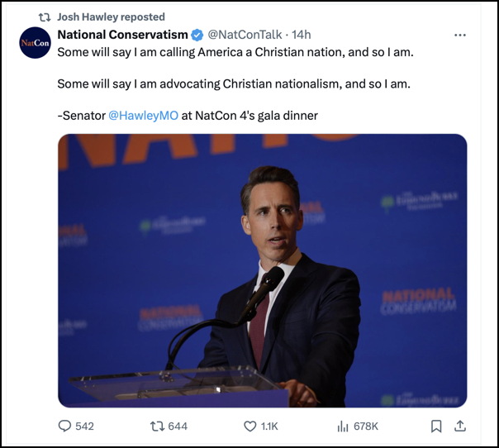Open the attached photo of speaker
499x448 pixels.
click(x=262, y=270)
